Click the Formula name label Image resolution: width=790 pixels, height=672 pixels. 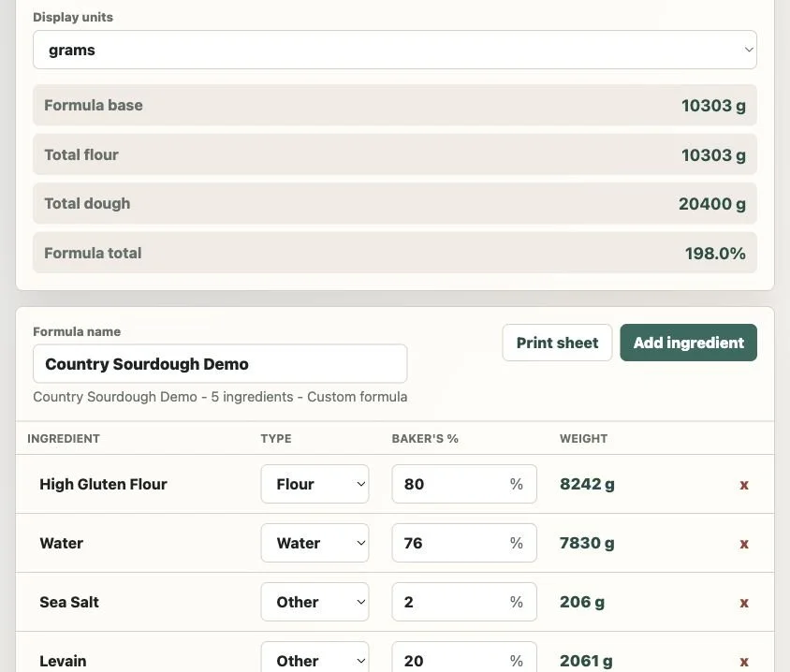coord(77,331)
